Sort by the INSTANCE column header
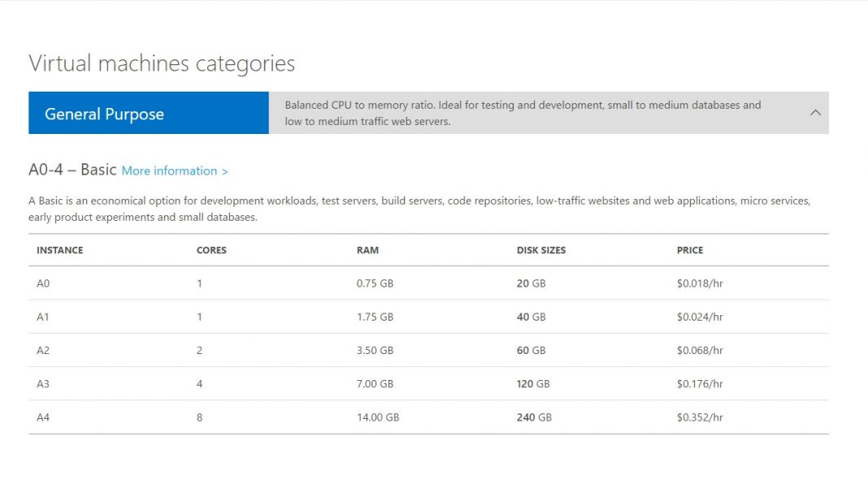The image size is (868, 488). [x=59, y=250]
